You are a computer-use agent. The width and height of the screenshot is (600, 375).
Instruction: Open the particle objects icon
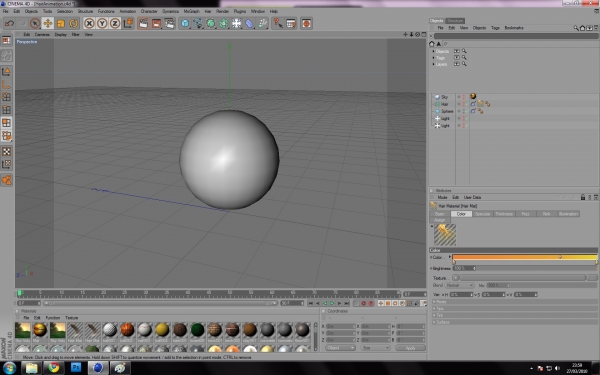pyautogui.click(x=262, y=23)
